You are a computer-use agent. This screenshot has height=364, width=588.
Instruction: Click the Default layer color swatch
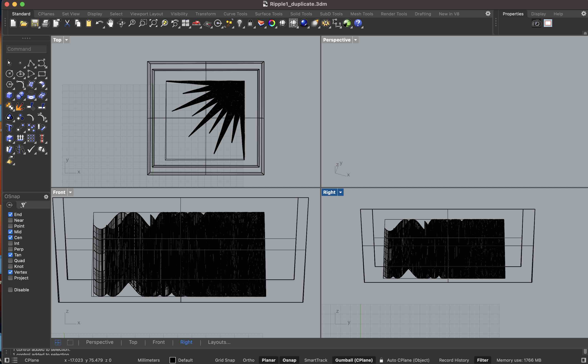172,360
